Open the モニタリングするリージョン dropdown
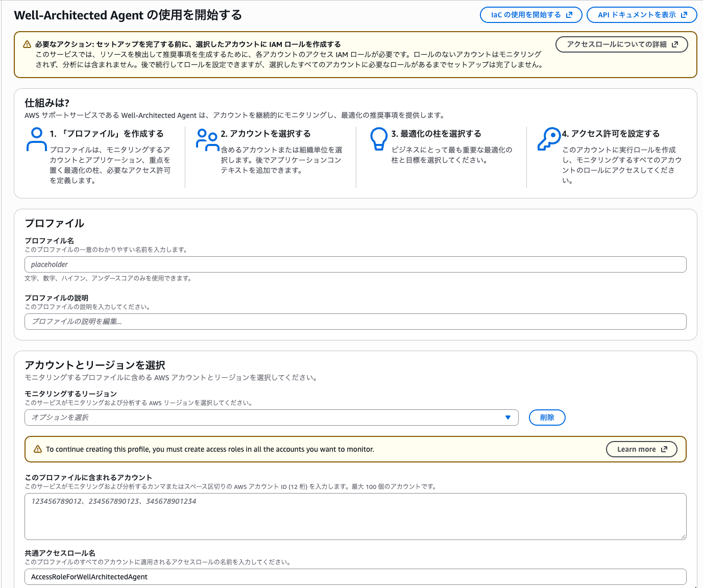The height and width of the screenshot is (588, 703). (271, 418)
